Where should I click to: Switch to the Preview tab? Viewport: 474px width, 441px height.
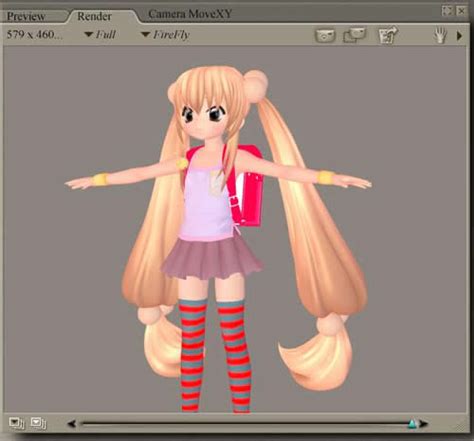[27, 16]
